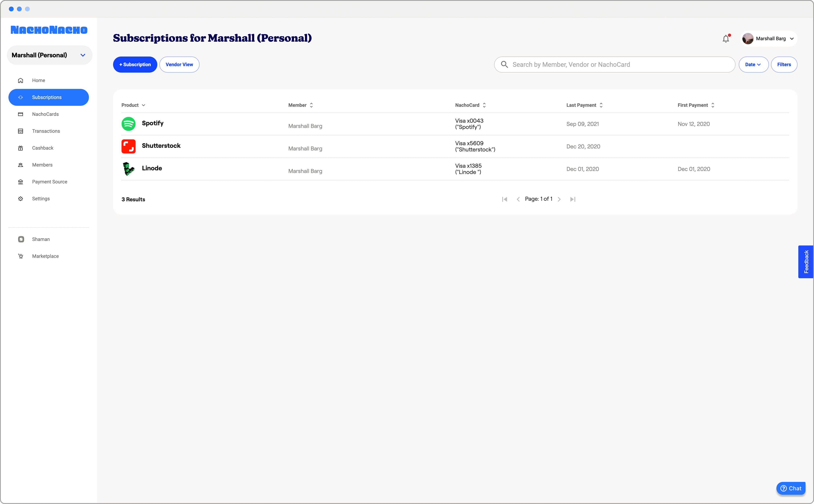Focus the Member, Vendor search field
The width and height of the screenshot is (814, 504).
[x=620, y=64]
